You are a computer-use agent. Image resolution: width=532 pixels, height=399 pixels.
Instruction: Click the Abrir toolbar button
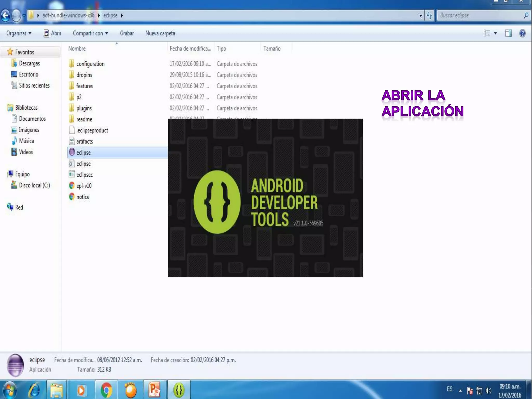coord(53,33)
